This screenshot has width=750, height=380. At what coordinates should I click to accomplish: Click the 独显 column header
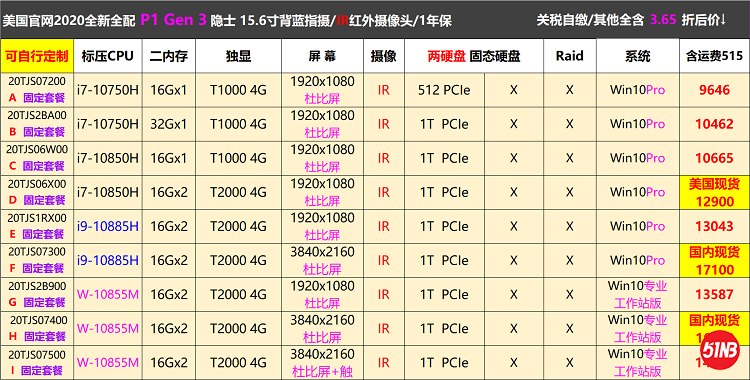click(x=238, y=56)
